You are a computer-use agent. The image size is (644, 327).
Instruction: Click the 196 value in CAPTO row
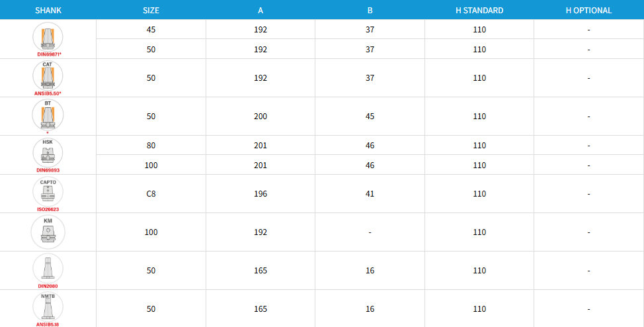tap(261, 194)
